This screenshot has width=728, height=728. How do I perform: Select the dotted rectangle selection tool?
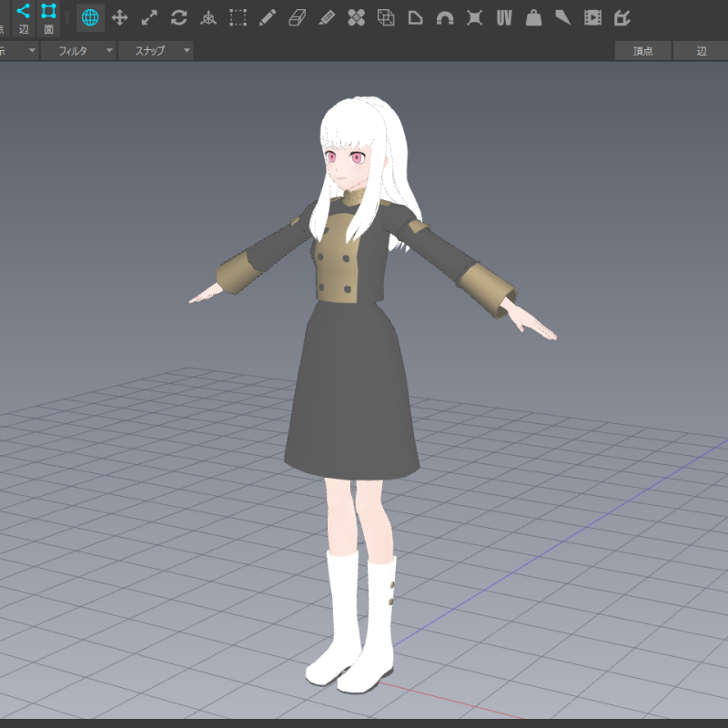pyautogui.click(x=238, y=18)
